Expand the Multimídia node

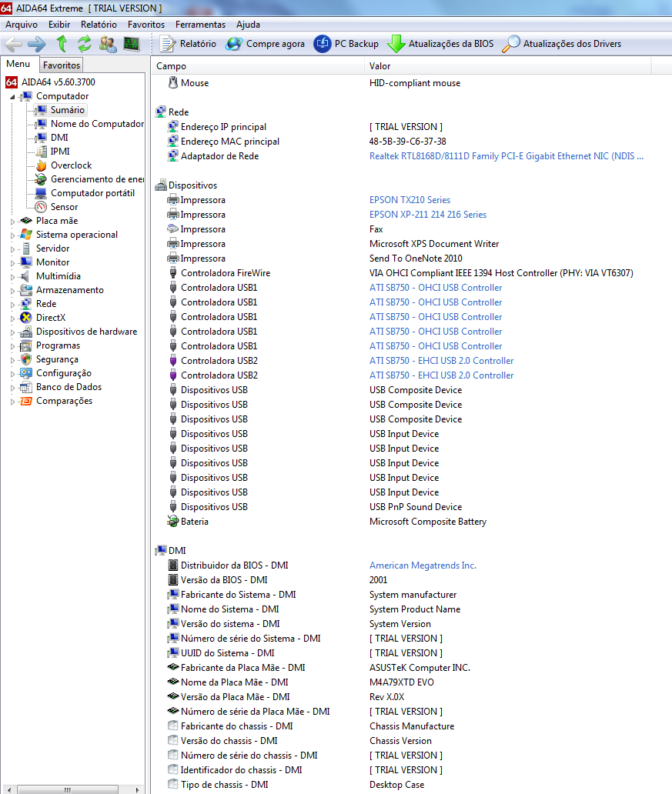coord(12,276)
